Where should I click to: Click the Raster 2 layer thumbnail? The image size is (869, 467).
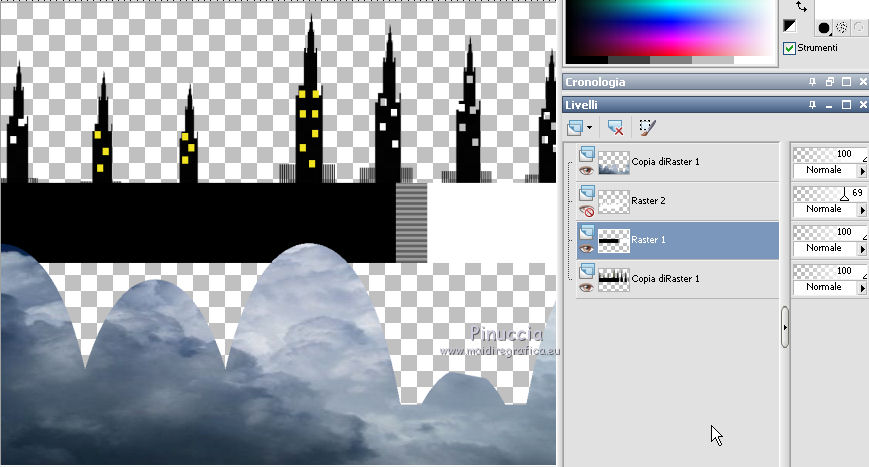614,202
